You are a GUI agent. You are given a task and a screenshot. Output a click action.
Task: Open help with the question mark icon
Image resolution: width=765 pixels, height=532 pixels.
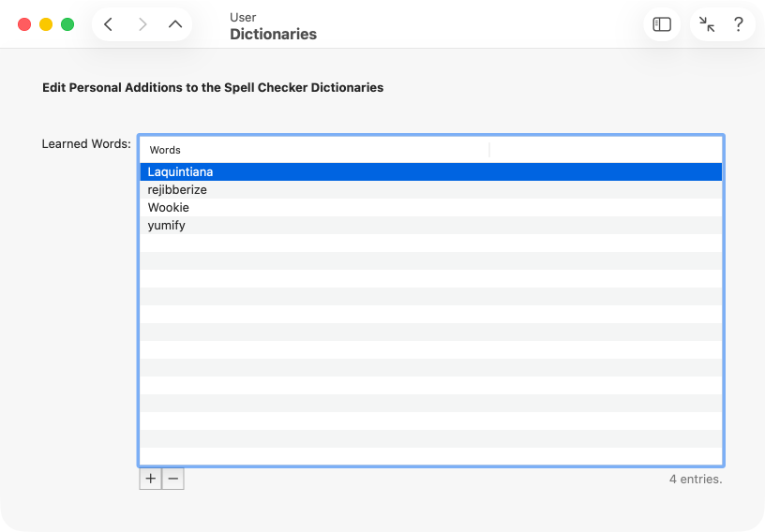point(739,24)
